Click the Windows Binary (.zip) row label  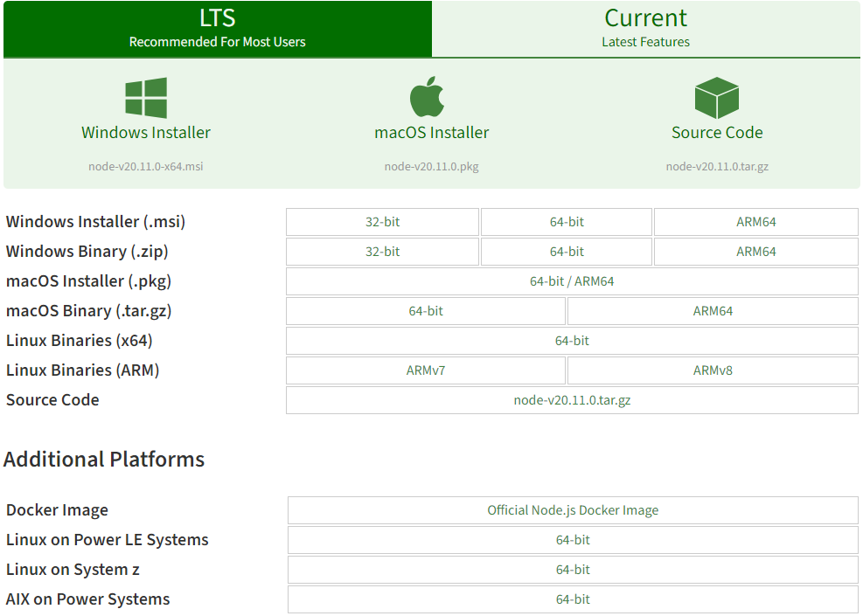pyautogui.click(x=87, y=252)
